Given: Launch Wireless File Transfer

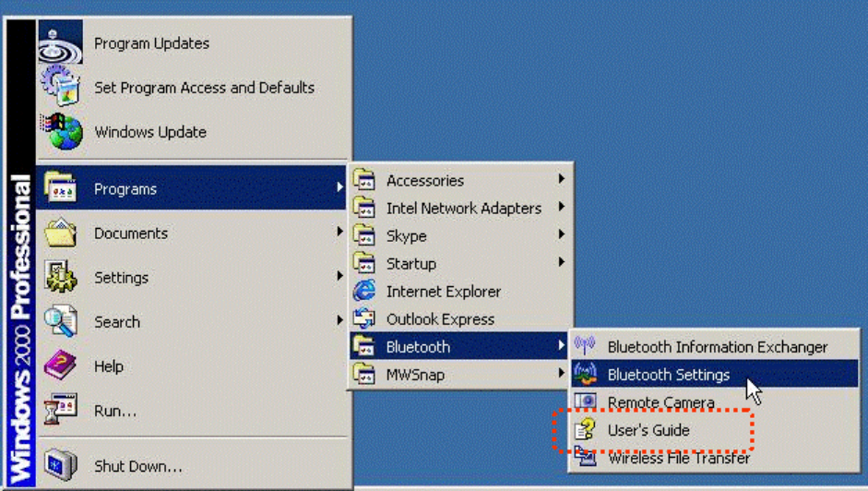Looking at the screenshot, I should click(715, 457).
